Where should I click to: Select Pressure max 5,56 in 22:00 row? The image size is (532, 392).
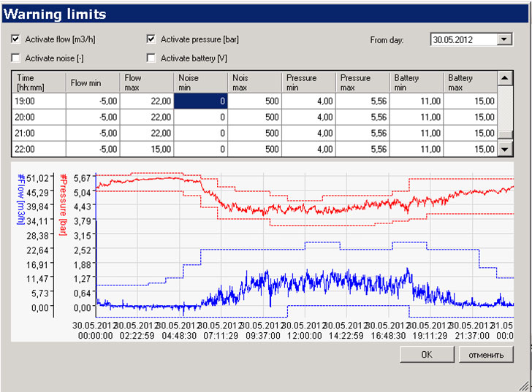[x=362, y=149]
